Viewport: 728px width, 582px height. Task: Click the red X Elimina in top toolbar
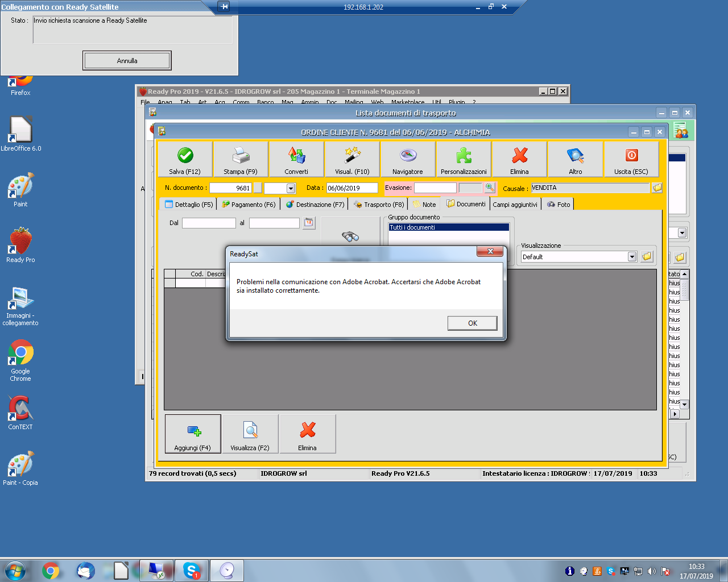pos(519,155)
